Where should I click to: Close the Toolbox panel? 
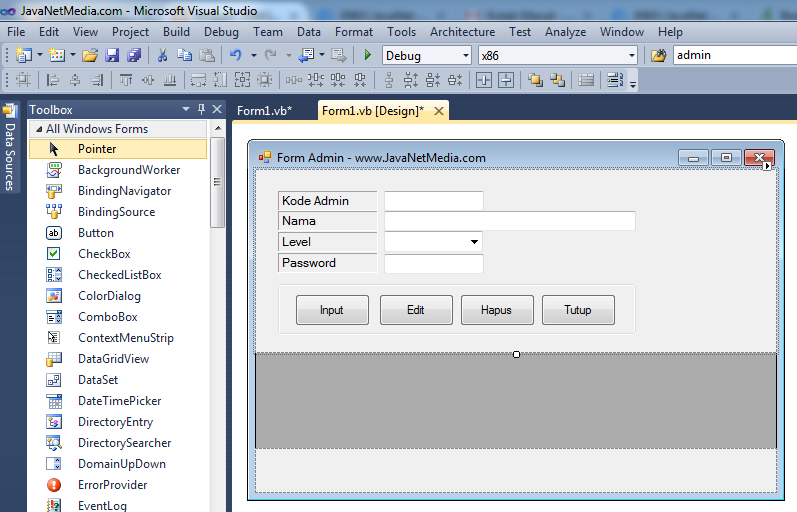tap(217, 109)
